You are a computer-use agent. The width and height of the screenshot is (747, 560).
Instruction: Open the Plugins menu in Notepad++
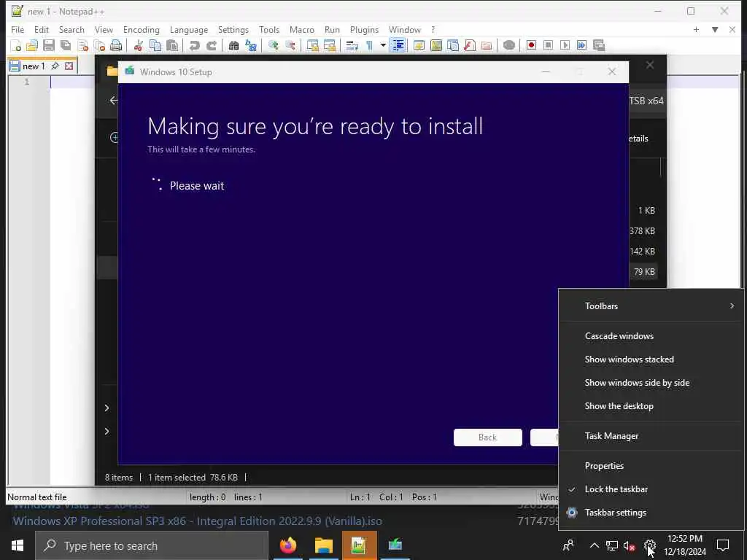coord(365,29)
